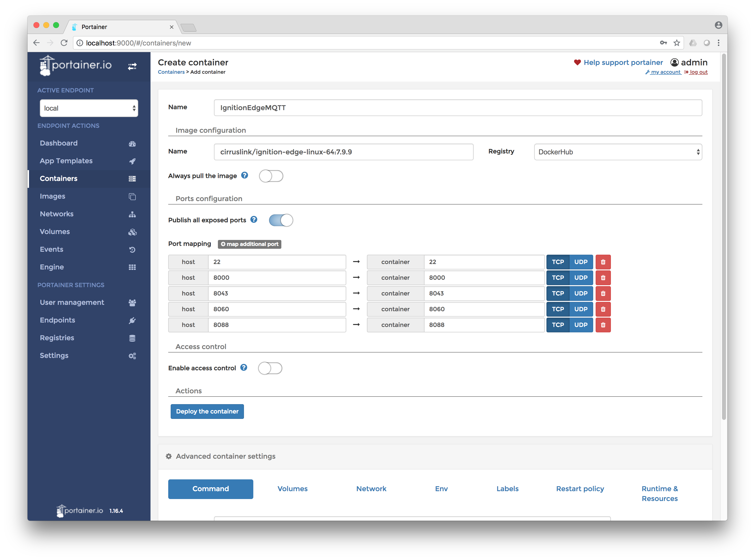Click the help icon for Always pull the image
This screenshot has height=560, width=755.
coord(244,175)
